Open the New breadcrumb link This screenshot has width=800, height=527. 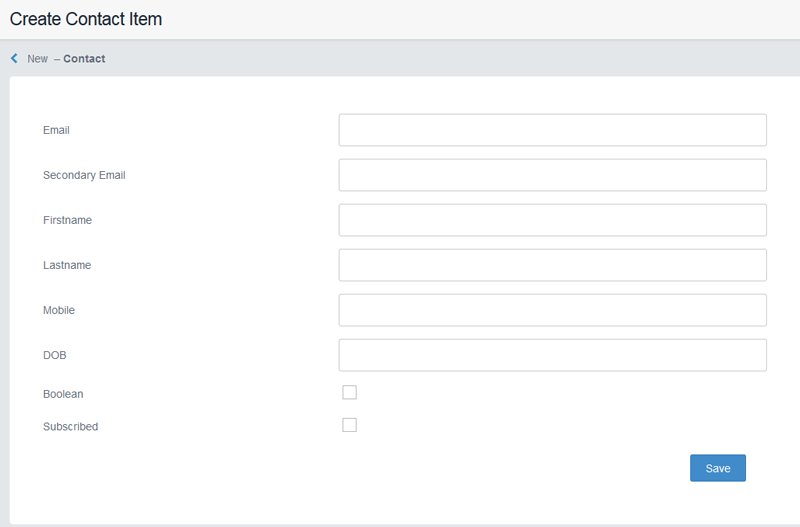(x=37, y=59)
